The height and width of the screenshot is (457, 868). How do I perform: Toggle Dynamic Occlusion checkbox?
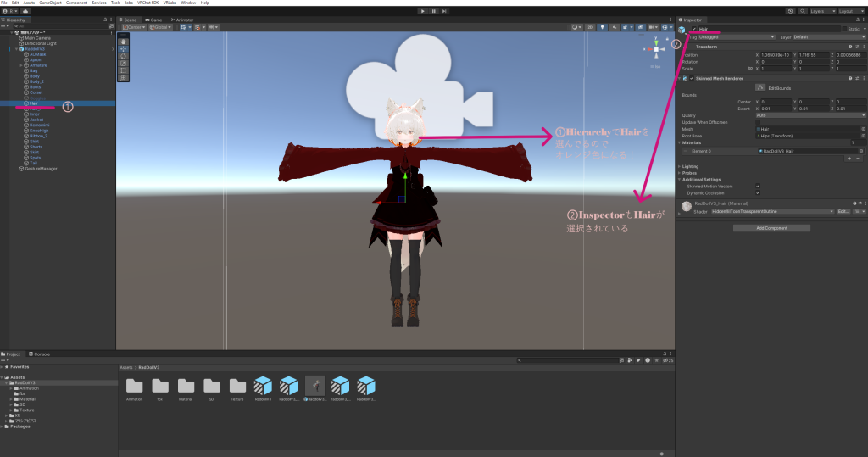(757, 192)
